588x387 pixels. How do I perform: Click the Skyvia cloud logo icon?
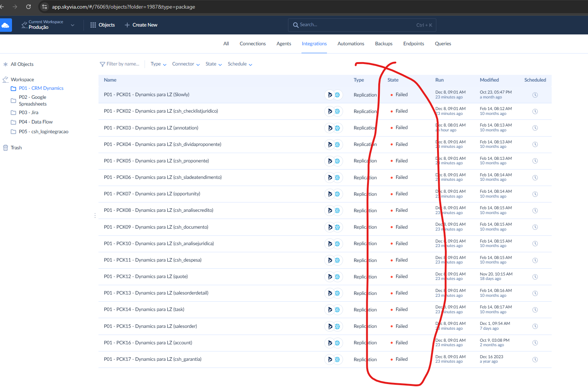5,25
